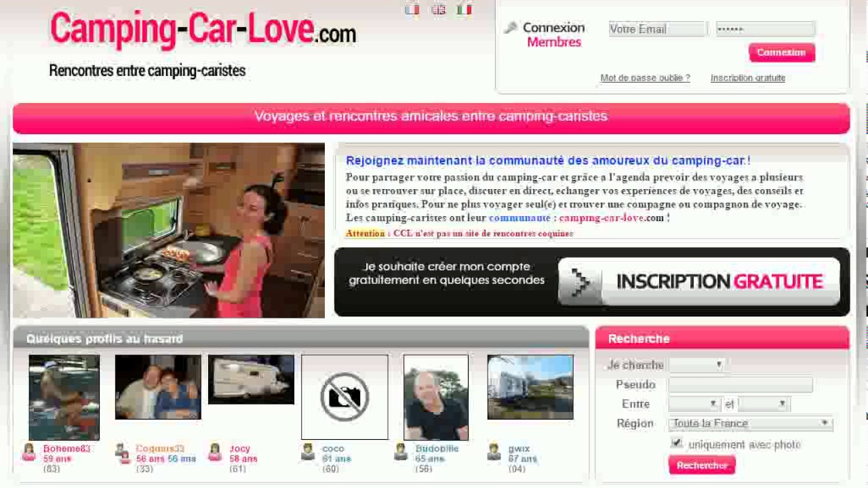
Task: Open Boheme83 profile photo
Action: (x=64, y=397)
